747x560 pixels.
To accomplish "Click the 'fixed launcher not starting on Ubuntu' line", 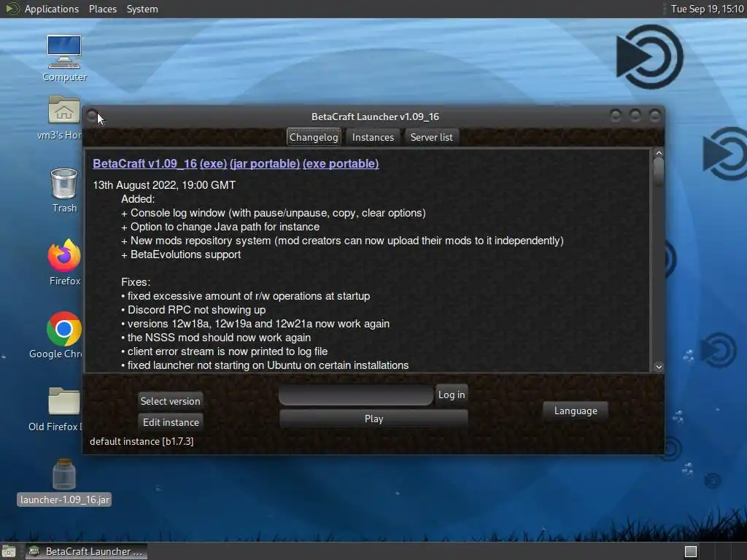I will (265, 365).
